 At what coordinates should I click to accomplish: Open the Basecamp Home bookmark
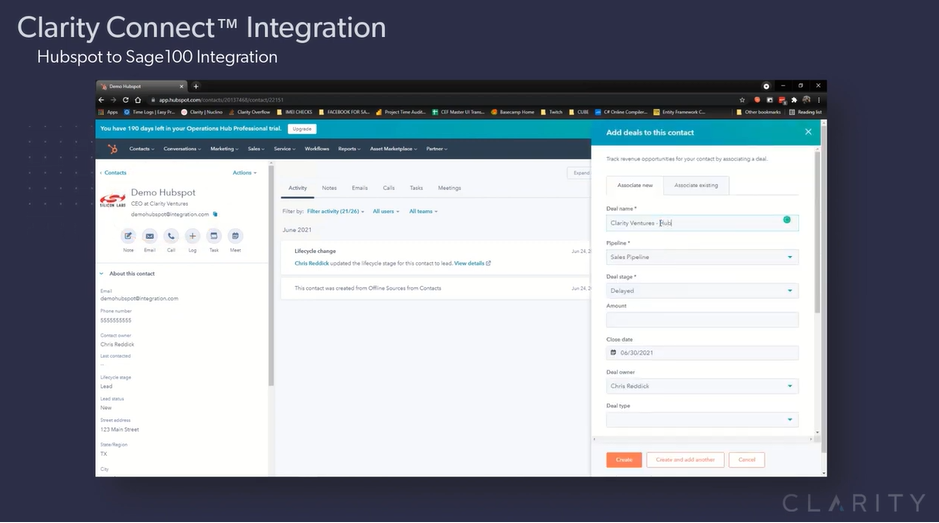point(512,112)
